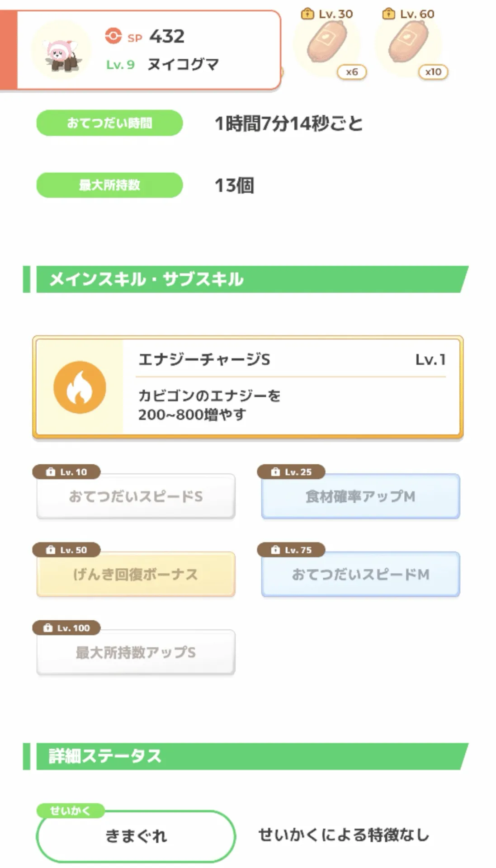Screen dimensions: 496x868
Task: Select the げんき回復ボーナス subskill
Action: (x=136, y=574)
